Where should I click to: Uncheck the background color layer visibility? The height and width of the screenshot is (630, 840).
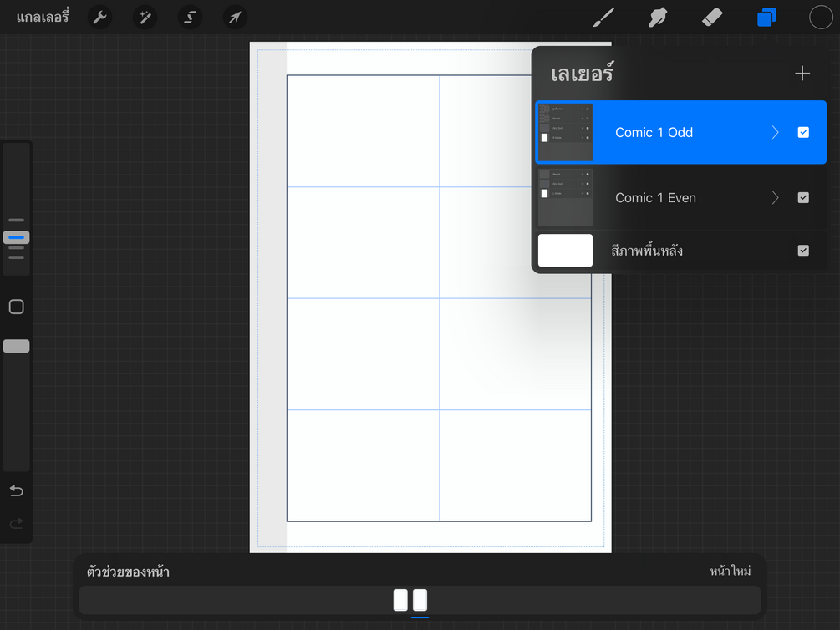[x=803, y=250]
